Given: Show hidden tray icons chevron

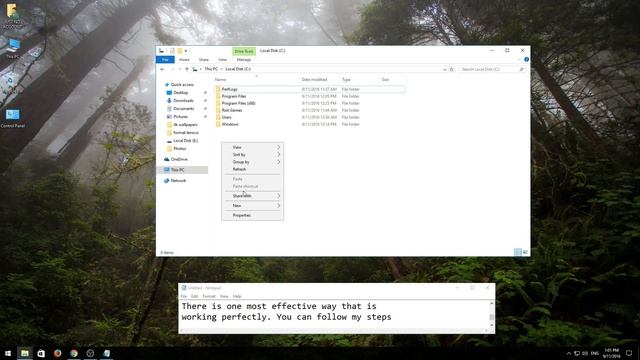Looking at the screenshot, I should (568, 353).
